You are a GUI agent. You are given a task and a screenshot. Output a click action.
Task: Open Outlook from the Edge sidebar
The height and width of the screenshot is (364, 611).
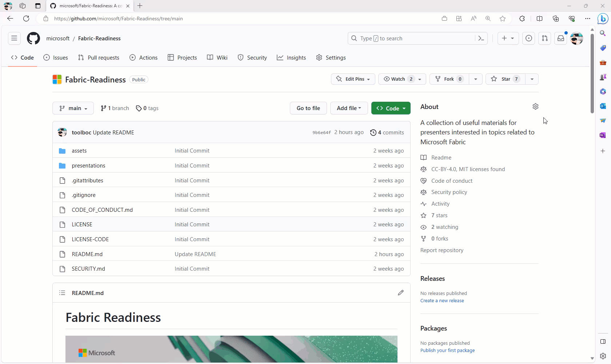click(603, 106)
